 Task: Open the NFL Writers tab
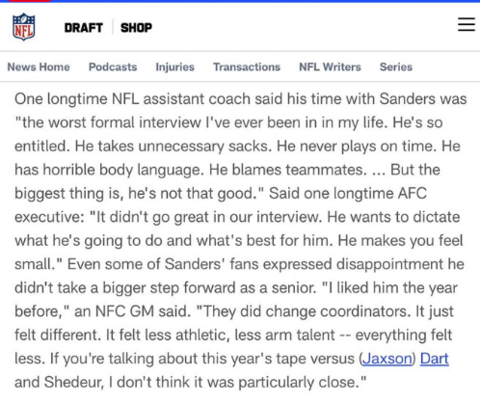(x=330, y=67)
